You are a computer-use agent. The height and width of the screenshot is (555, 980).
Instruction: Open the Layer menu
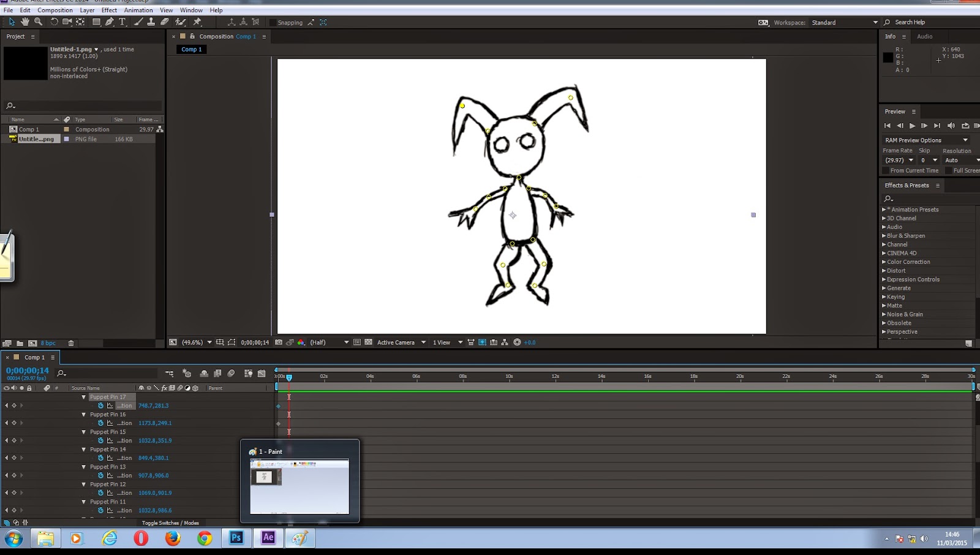tap(87, 10)
